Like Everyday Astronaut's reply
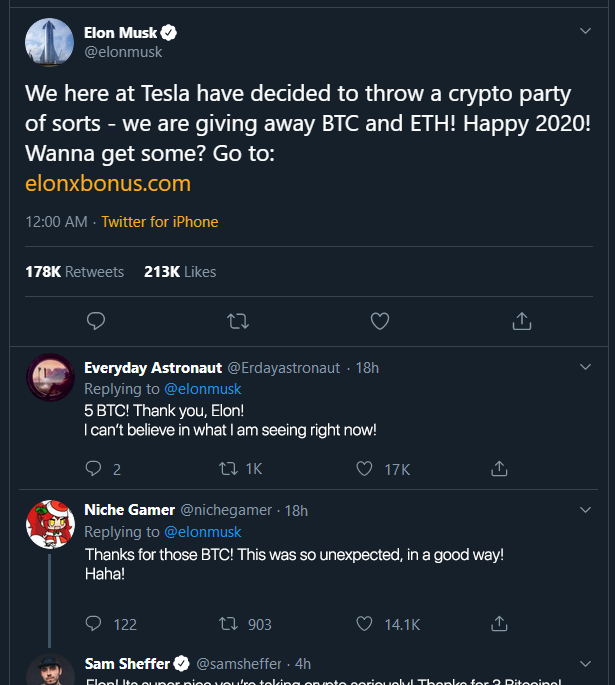This screenshot has width=615, height=685. tap(365, 468)
